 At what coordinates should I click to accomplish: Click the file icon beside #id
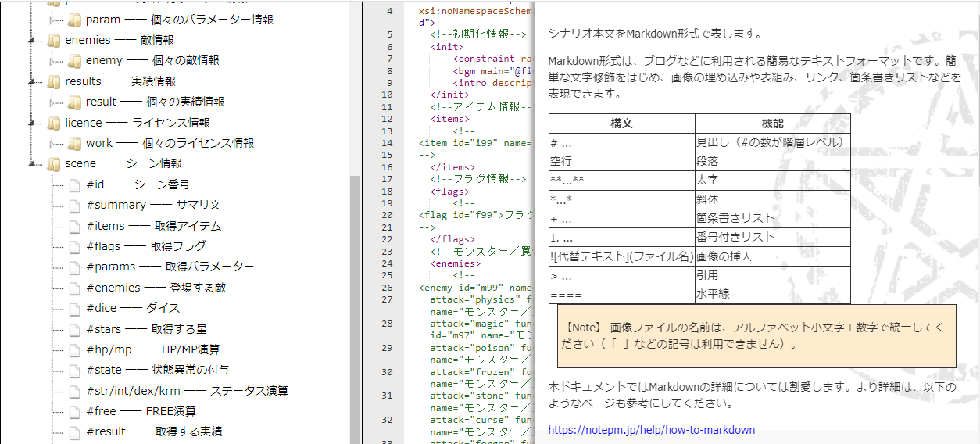75,185
